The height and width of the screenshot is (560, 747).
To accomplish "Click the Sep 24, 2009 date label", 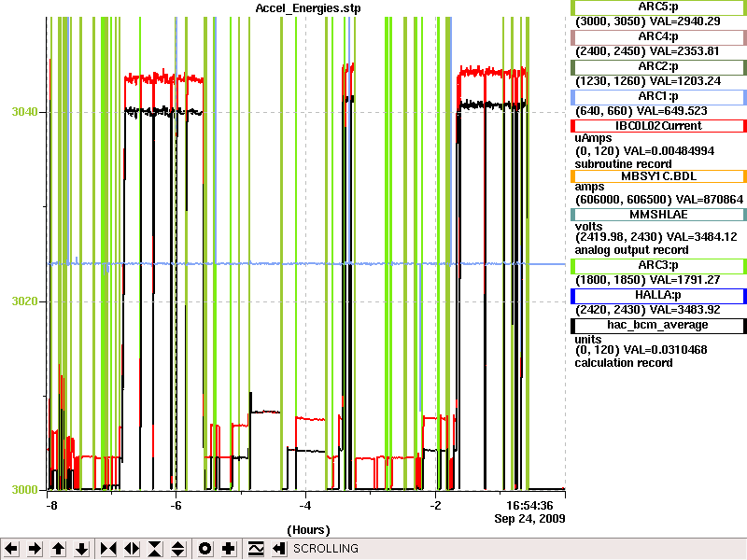I will pos(529,518).
